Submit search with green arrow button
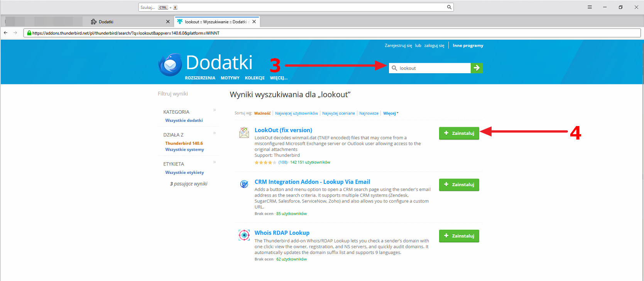This screenshot has height=281, width=644. (477, 68)
